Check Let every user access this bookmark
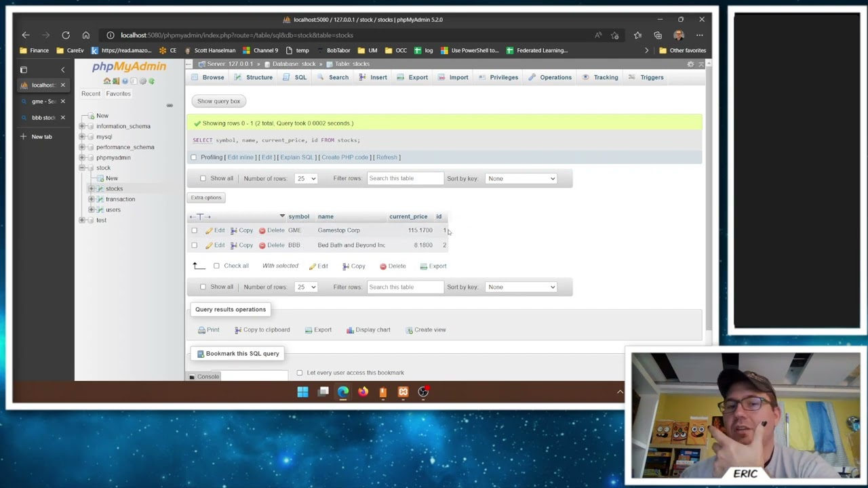 (x=300, y=373)
